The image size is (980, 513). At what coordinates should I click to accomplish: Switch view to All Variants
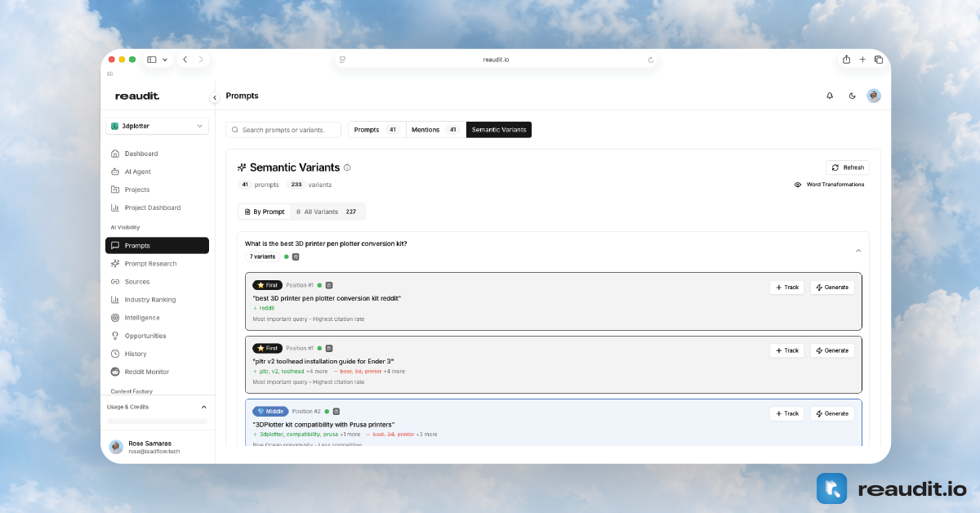[x=326, y=212]
